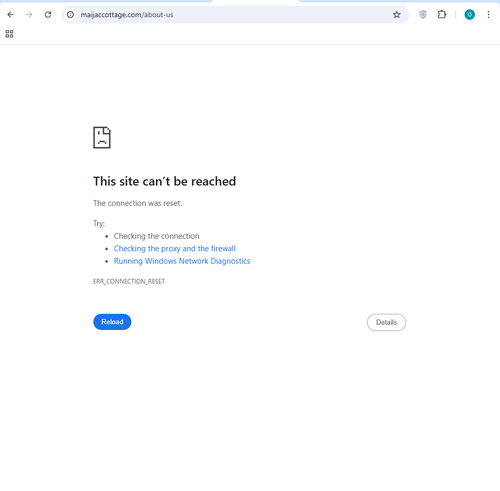Open the profile avatar menu
Viewport: 500px width, 491px height.
469,15
